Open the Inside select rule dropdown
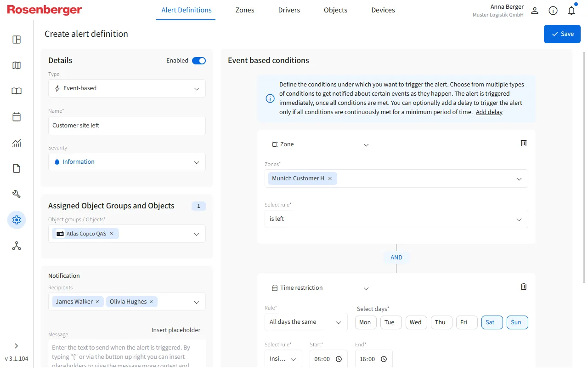 283,359
